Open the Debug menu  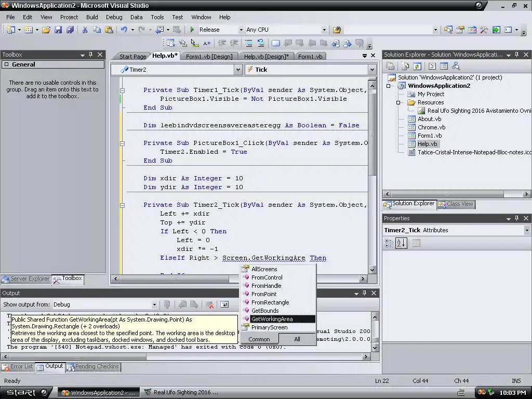(x=114, y=17)
